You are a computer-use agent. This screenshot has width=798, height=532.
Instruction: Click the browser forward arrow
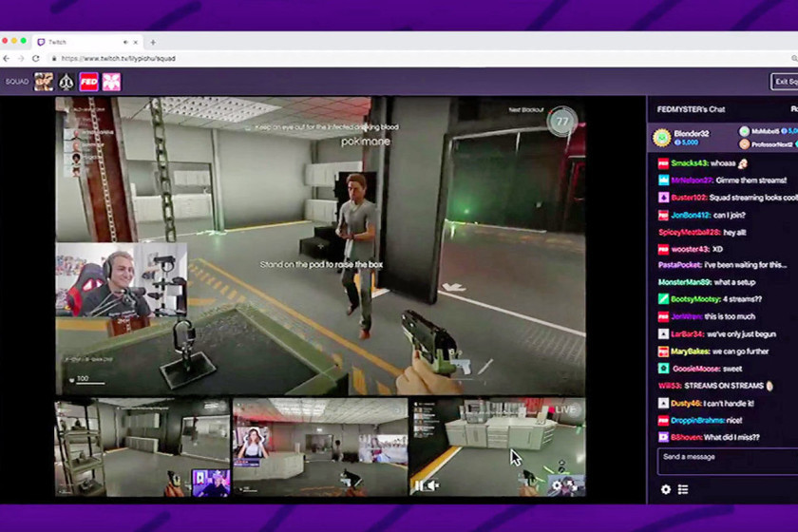pyautogui.click(x=21, y=59)
